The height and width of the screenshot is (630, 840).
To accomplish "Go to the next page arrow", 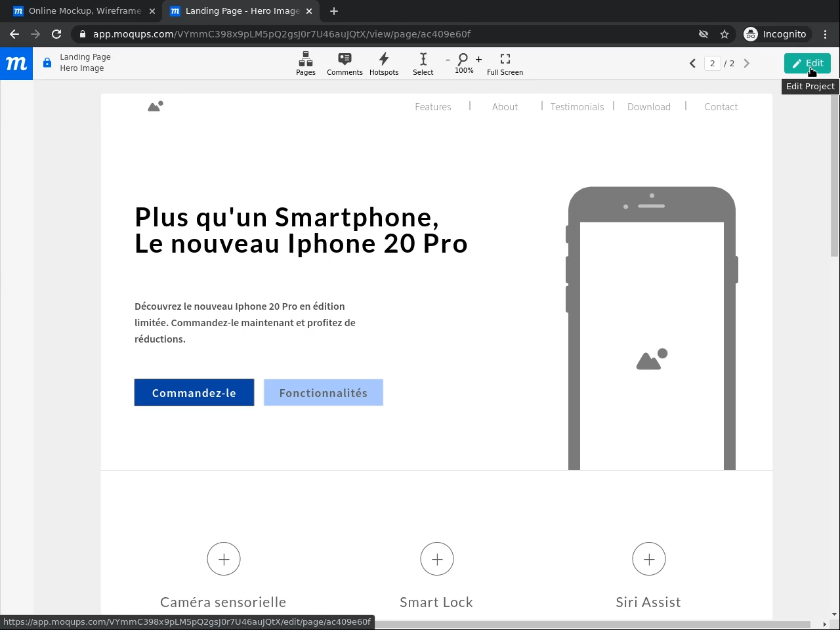I will [746, 64].
